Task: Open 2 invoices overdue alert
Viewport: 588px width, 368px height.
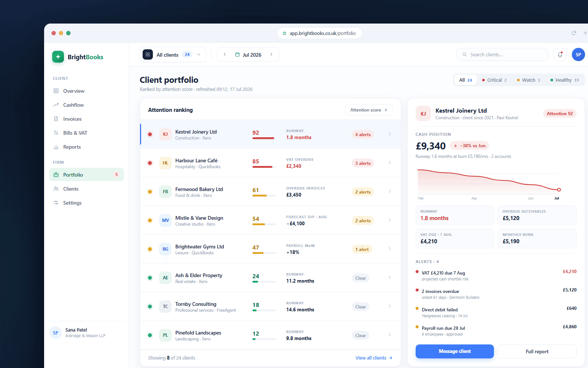Action: coord(496,294)
